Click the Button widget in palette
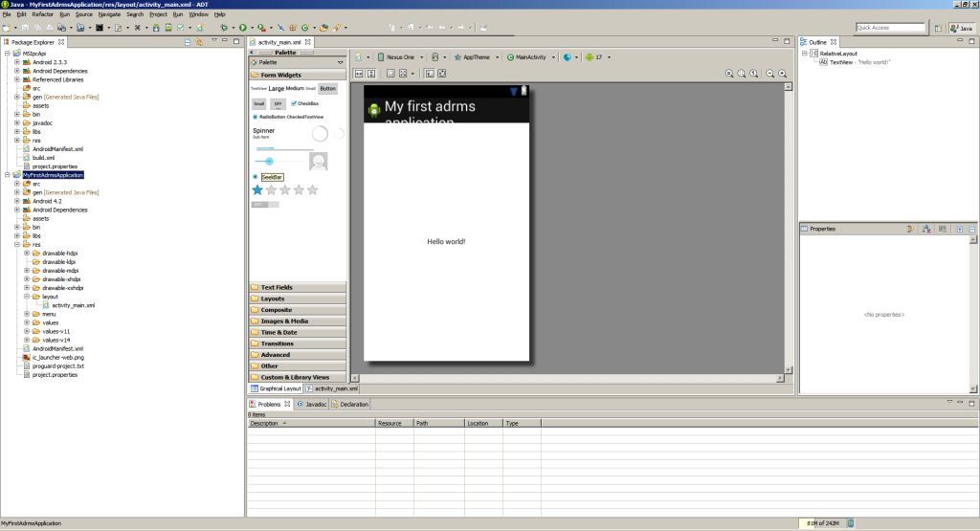Viewport: 980px width, 531px height. [328, 89]
